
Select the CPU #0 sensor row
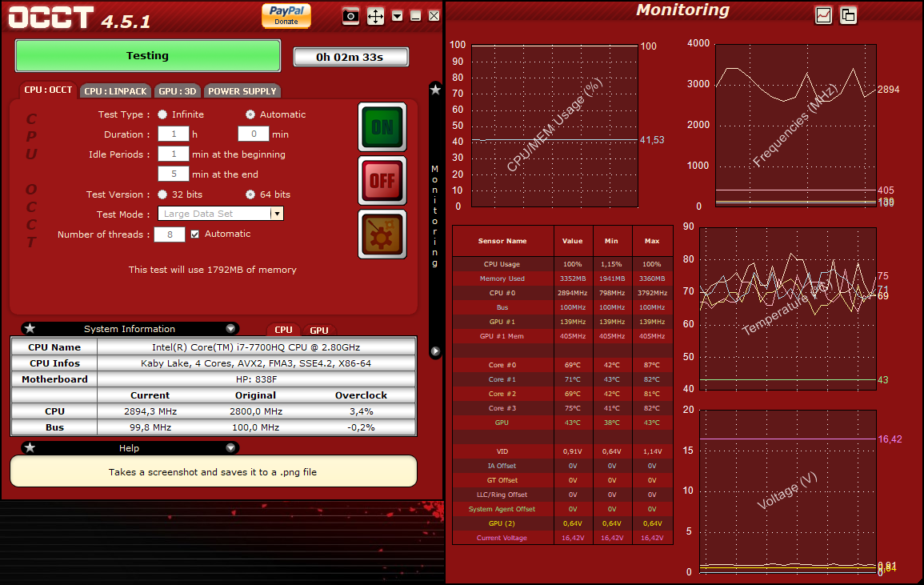click(562, 293)
